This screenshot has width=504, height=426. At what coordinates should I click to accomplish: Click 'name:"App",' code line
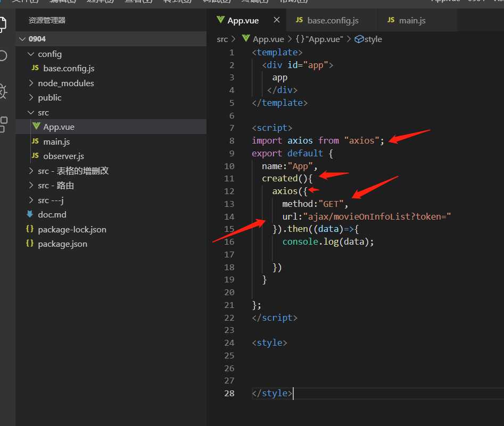coord(290,166)
